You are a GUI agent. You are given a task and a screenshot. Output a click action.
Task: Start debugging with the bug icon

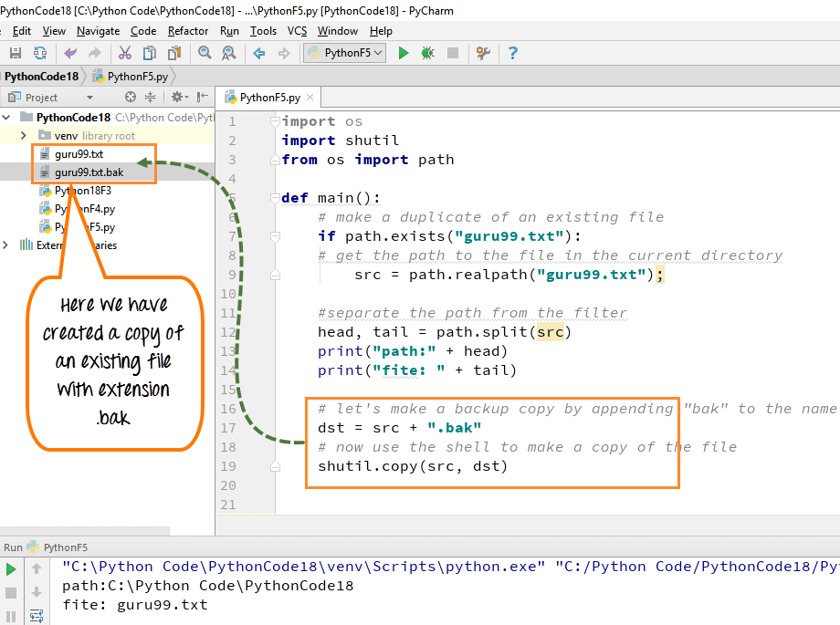coord(427,53)
